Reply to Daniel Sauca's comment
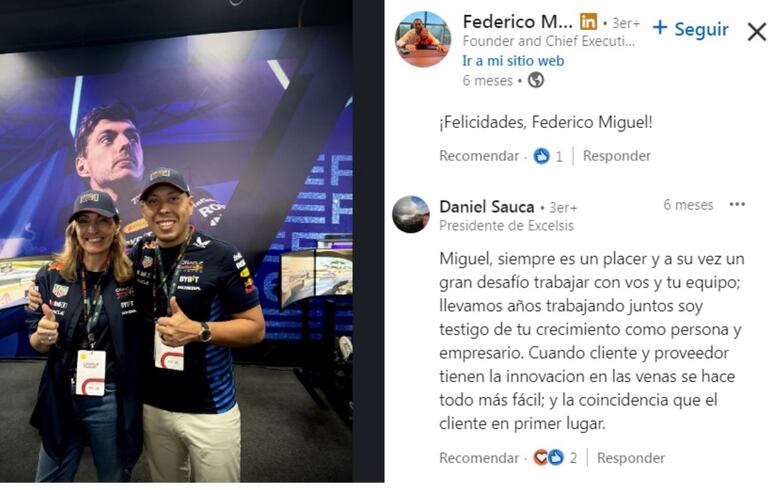The image size is (770, 490). pos(631,458)
